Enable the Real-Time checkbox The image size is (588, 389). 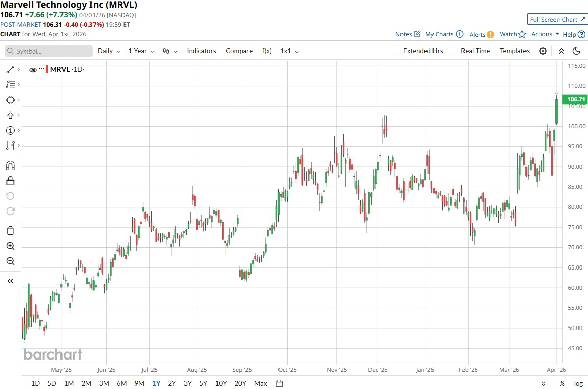tap(455, 51)
